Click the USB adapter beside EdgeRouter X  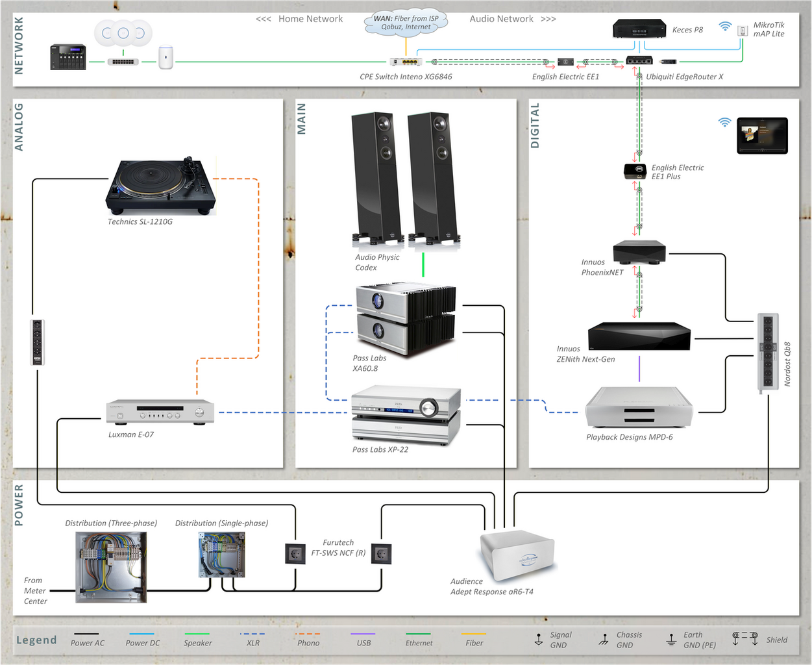668,62
